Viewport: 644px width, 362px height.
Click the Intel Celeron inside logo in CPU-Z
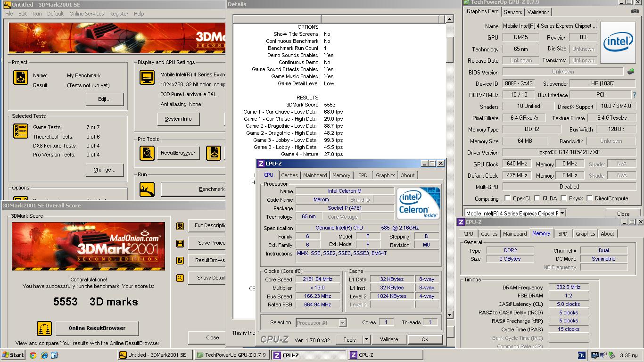pyautogui.click(x=418, y=203)
